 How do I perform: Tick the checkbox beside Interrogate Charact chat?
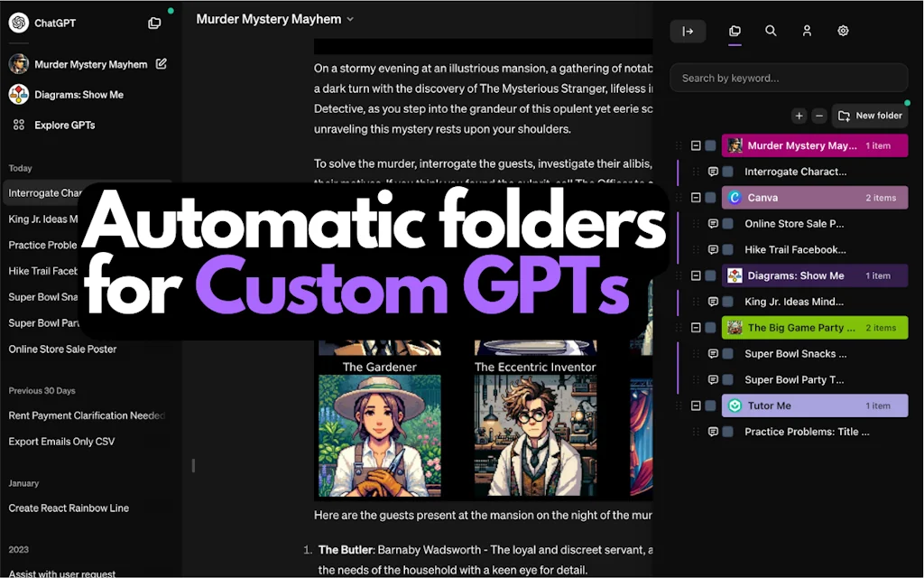727,172
